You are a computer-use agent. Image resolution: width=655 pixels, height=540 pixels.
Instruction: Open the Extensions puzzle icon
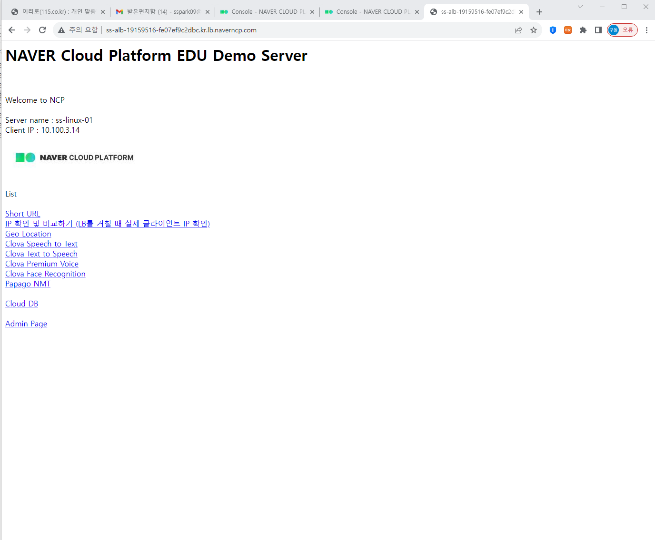tap(583, 30)
